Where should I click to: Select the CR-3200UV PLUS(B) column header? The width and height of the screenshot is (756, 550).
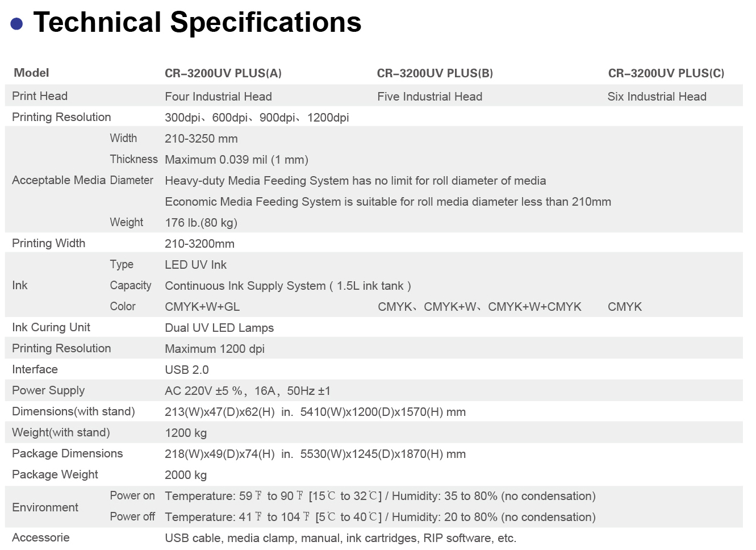pos(435,73)
